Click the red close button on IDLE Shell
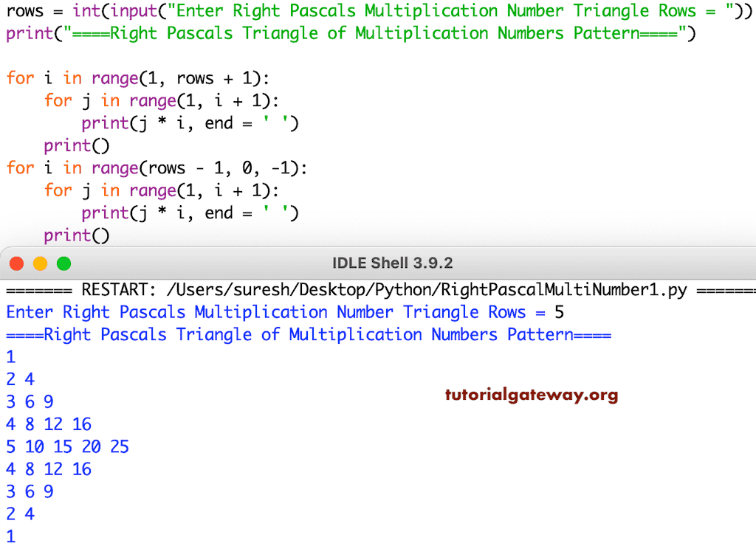The height and width of the screenshot is (546, 756). (x=16, y=262)
